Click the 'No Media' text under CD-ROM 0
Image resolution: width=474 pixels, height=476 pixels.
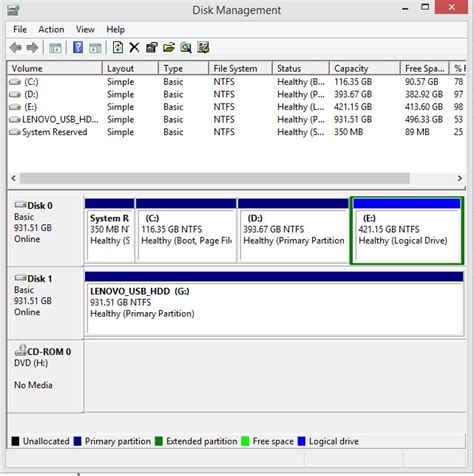tap(33, 385)
